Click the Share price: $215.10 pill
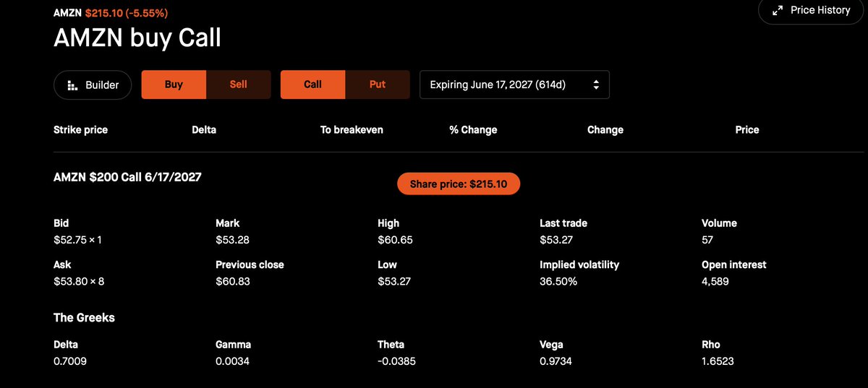 [459, 184]
